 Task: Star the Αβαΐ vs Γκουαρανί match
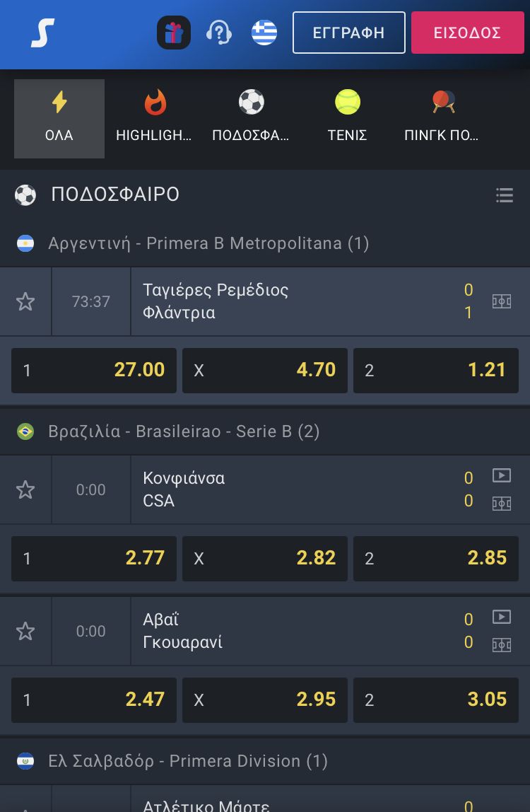25,631
